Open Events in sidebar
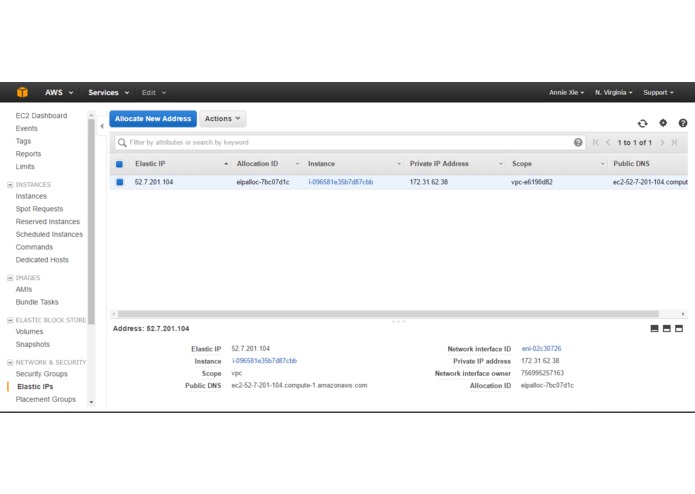 point(27,128)
